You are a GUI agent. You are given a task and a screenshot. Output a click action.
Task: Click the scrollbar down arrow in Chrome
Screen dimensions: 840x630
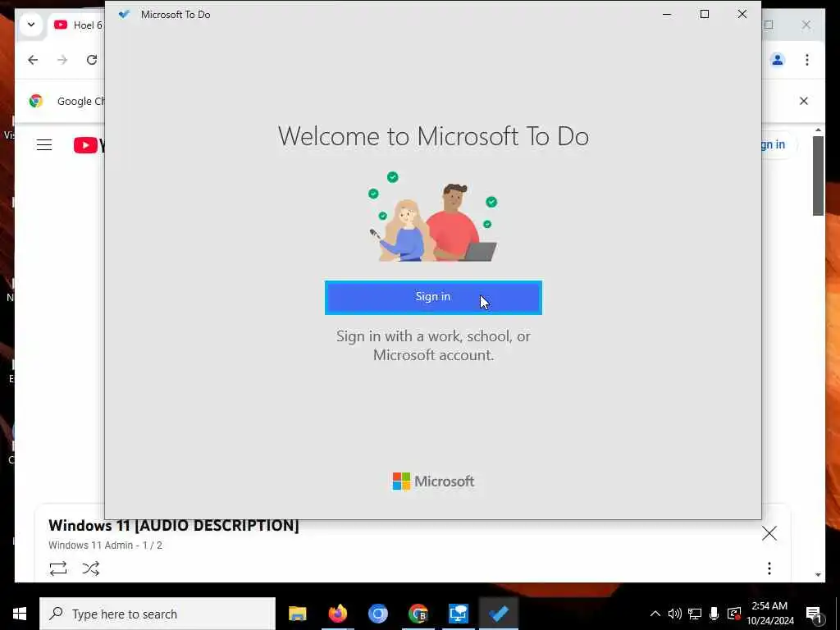(818, 575)
